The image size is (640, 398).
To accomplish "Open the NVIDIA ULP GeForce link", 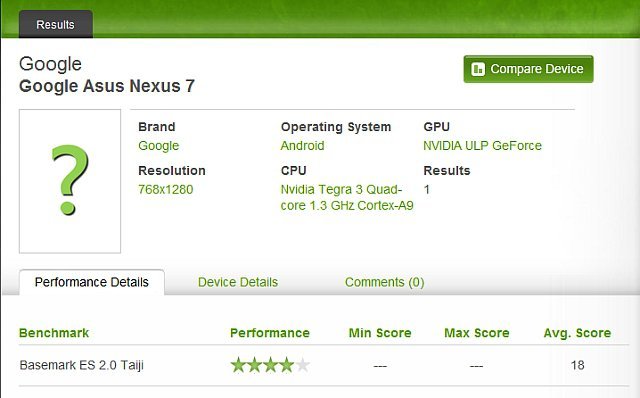I will click(x=482, y=146).
